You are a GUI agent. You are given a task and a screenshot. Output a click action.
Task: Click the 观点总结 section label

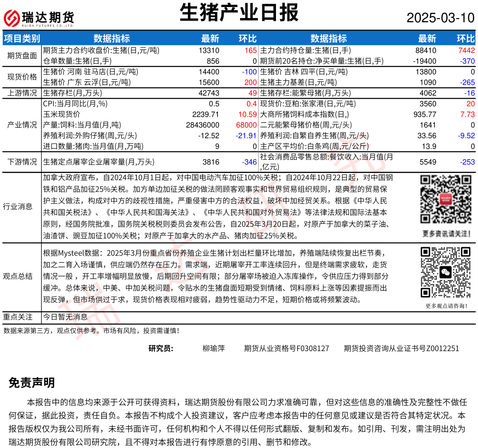coord(18,276)
